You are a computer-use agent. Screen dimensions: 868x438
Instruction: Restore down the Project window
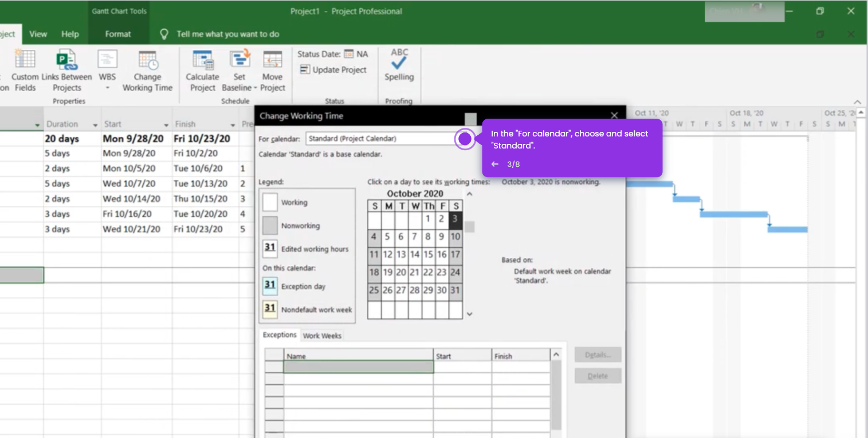click(x=820, y=11)
